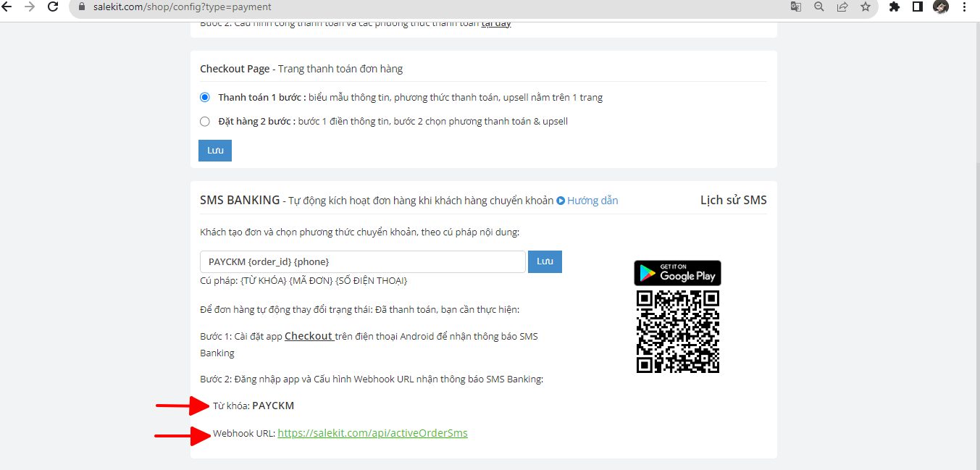Reload the page with the refresh icon

pyautogui.click(x=53, y=7)
